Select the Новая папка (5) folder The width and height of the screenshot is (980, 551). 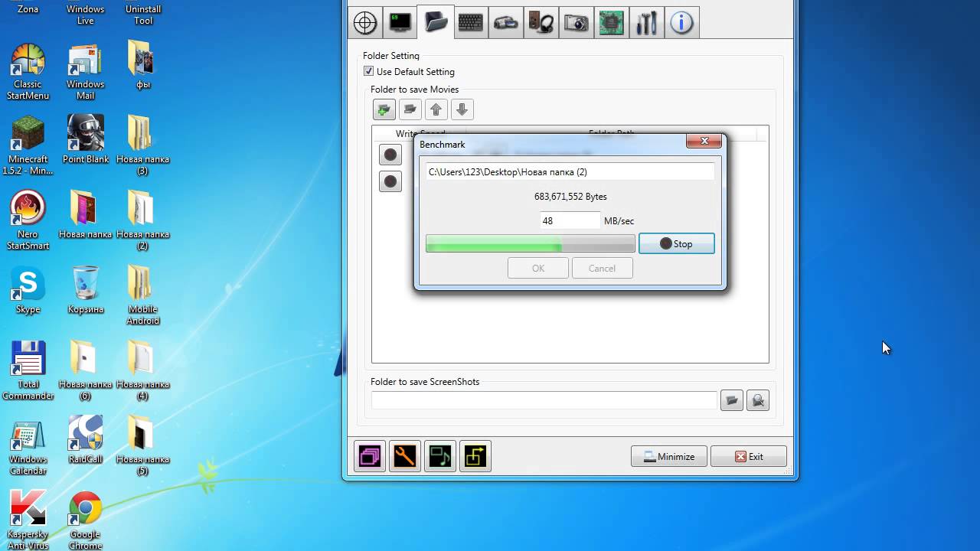[142, 446]
